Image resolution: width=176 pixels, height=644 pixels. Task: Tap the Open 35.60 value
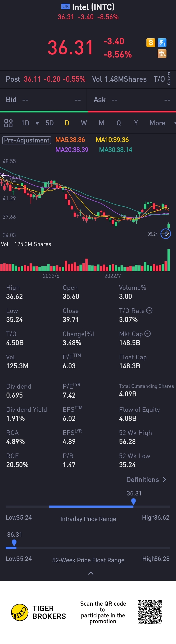[x=71, y=296]
